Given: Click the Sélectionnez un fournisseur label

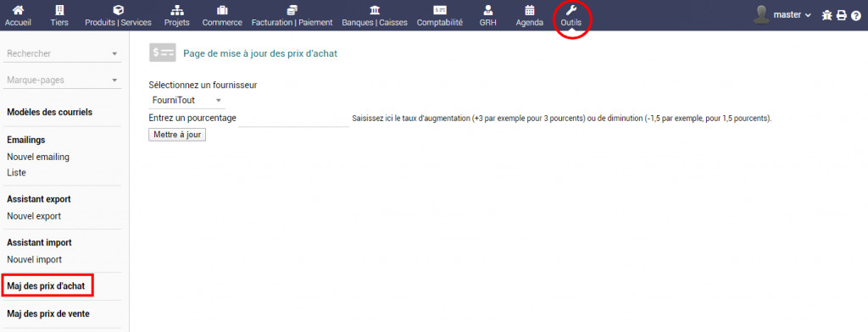Looking at the screenshot, I should (x=203, y=86).
